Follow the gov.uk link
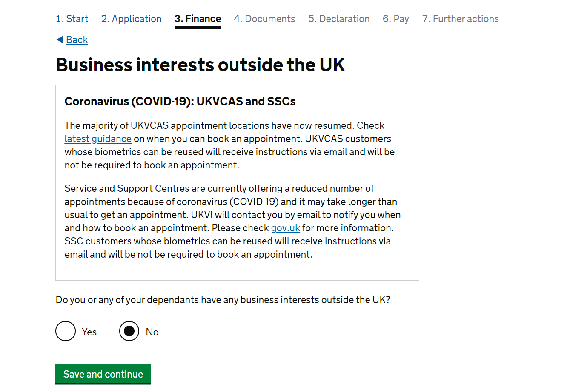Viewport: 570px width, 392px height. 286,228
